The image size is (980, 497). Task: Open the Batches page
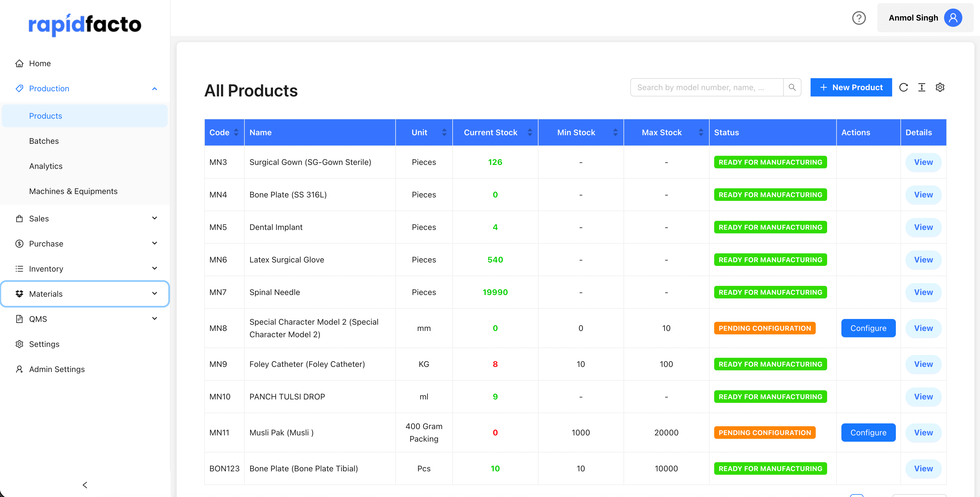[44, 141]
